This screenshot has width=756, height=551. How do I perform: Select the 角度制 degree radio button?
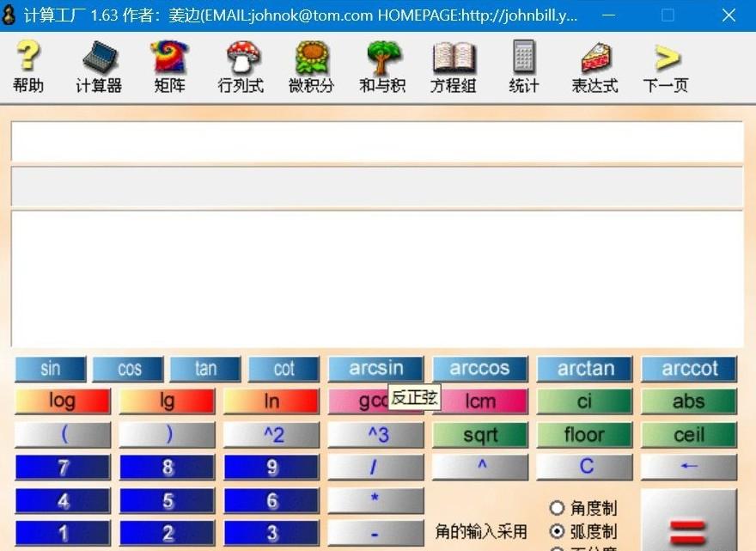pyautogui.click(x=558, y=508)
